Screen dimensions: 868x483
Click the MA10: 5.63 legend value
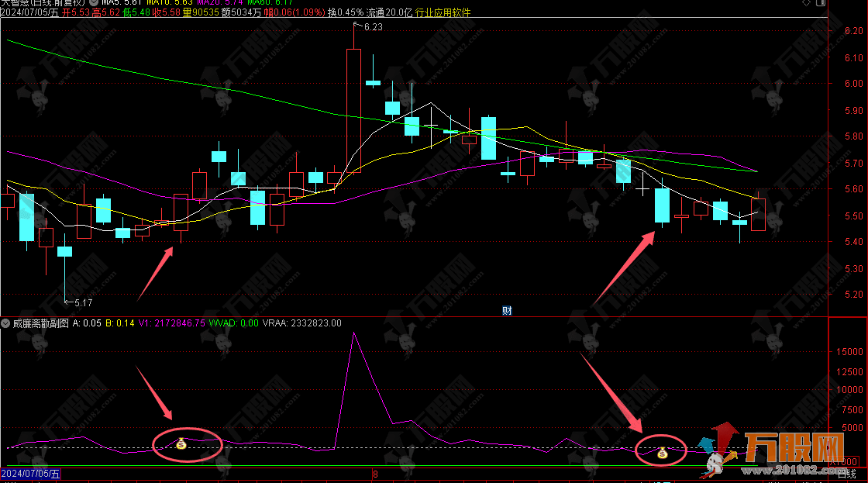click(x=170, y=2)
